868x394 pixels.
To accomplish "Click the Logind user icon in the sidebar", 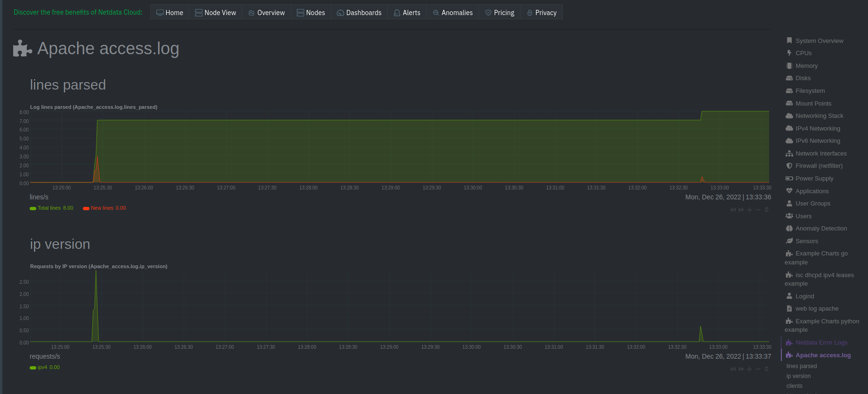I will pyautogui.click(x=789, y=296).
